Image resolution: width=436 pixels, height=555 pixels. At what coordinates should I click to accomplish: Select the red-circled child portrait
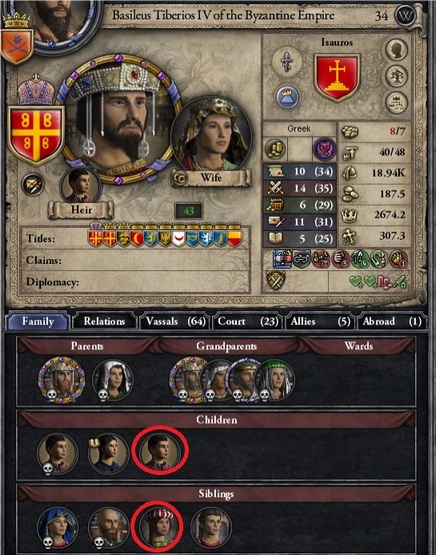(159, 453)
